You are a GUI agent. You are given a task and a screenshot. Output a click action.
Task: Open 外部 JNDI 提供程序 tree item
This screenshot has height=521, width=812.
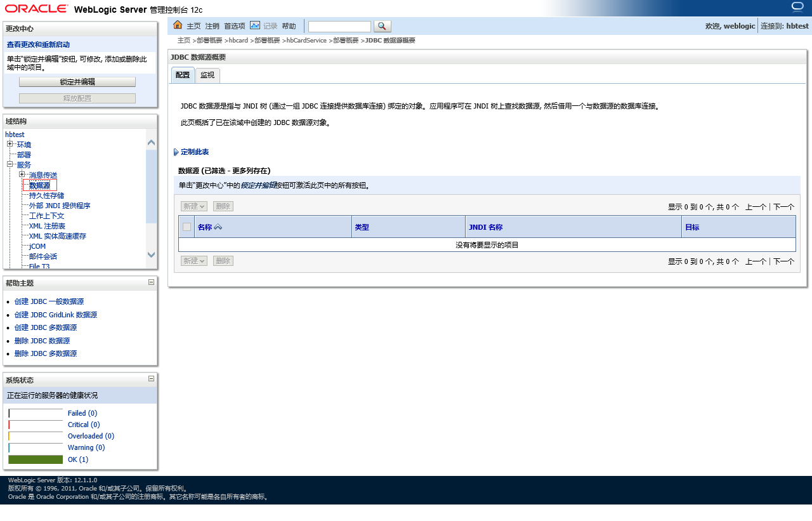[x=60, y=206]
